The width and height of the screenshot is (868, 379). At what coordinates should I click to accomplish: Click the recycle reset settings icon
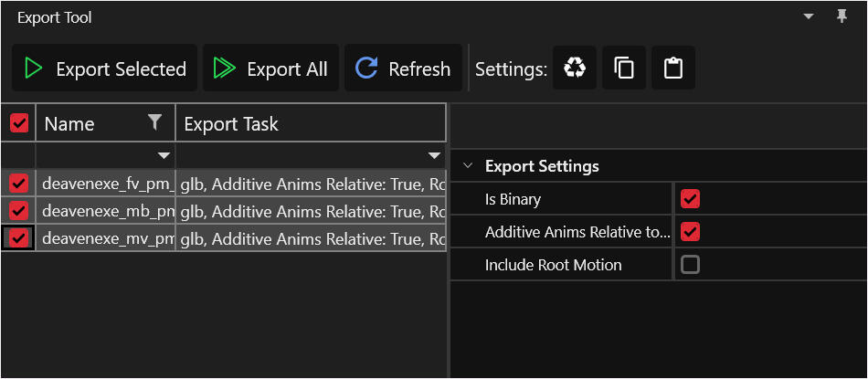pyautogui.click(x=575, y=68)
